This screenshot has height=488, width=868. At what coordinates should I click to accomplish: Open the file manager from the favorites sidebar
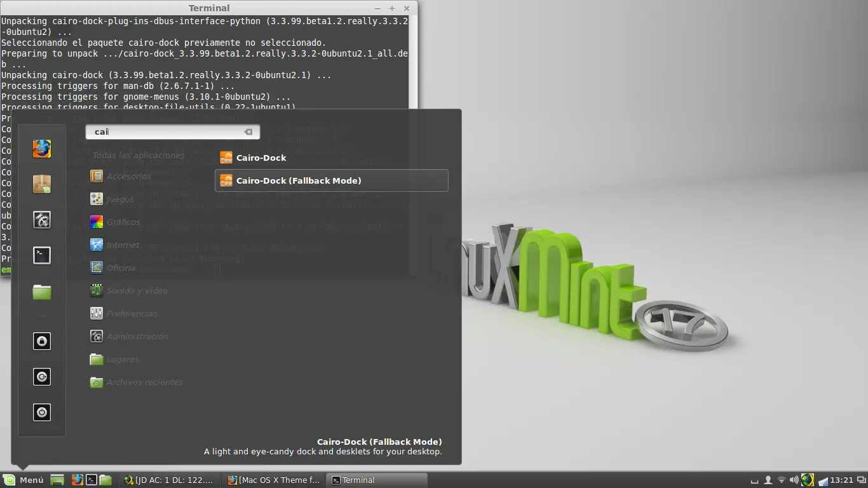[42, 292]
